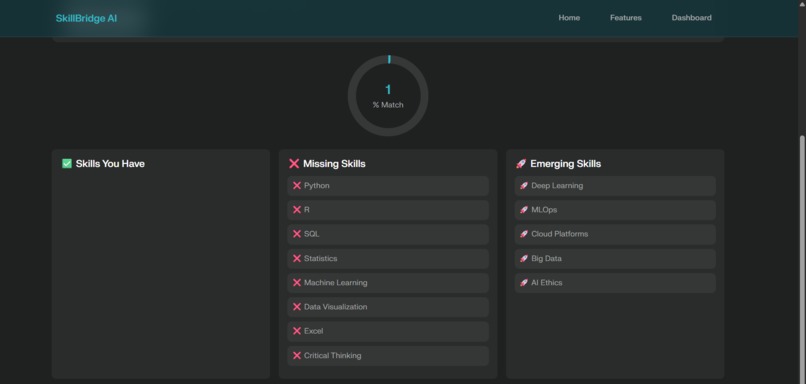Click the SkillBridge AI logo
This screenshot has width=806, height=384.
[x=86, y=18]
